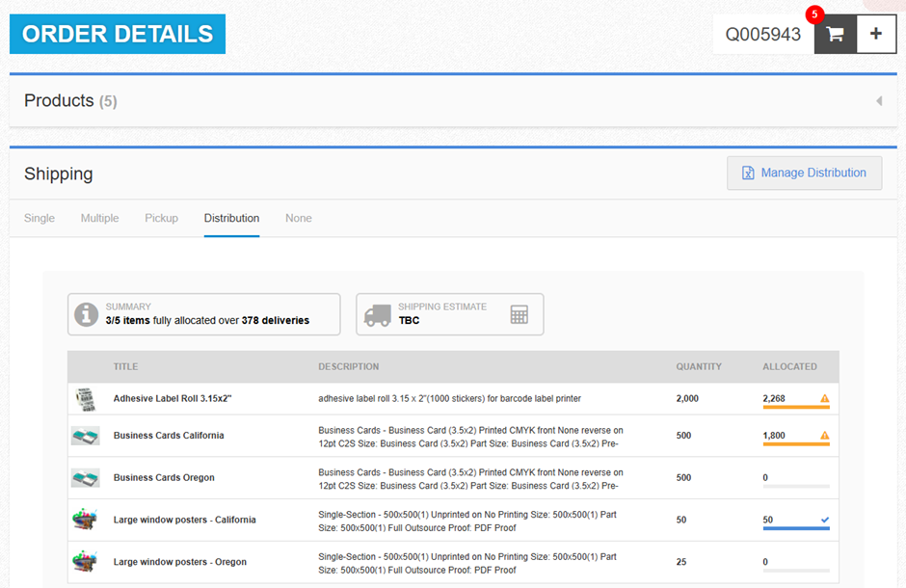Click the Adhesive Label Roll 3.15x2" title

pos(173,398)
